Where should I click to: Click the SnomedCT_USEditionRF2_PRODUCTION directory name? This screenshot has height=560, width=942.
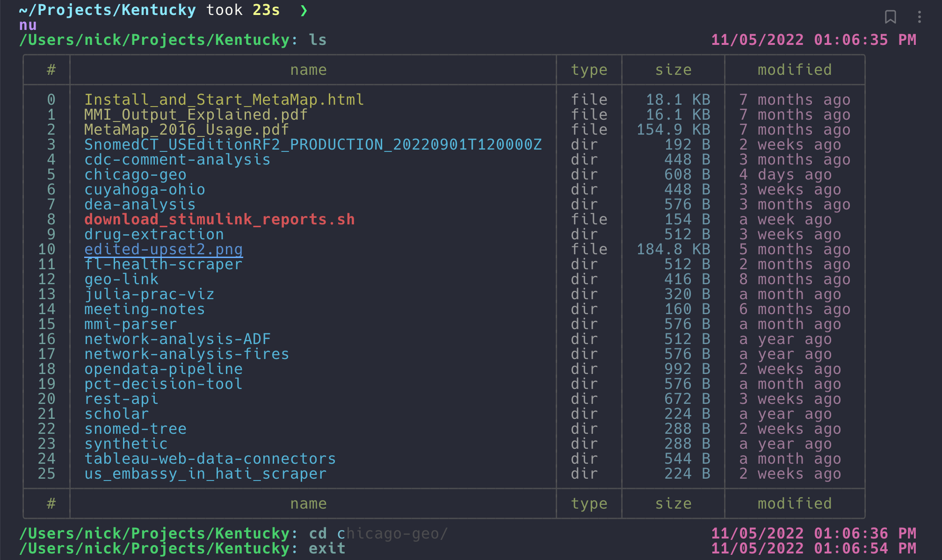coord(312,144)
